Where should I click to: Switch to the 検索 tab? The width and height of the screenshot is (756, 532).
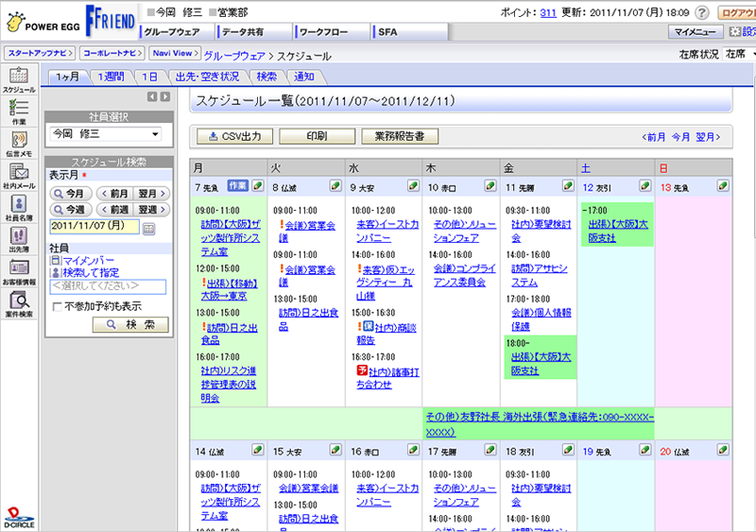click(x=266, y=77)
